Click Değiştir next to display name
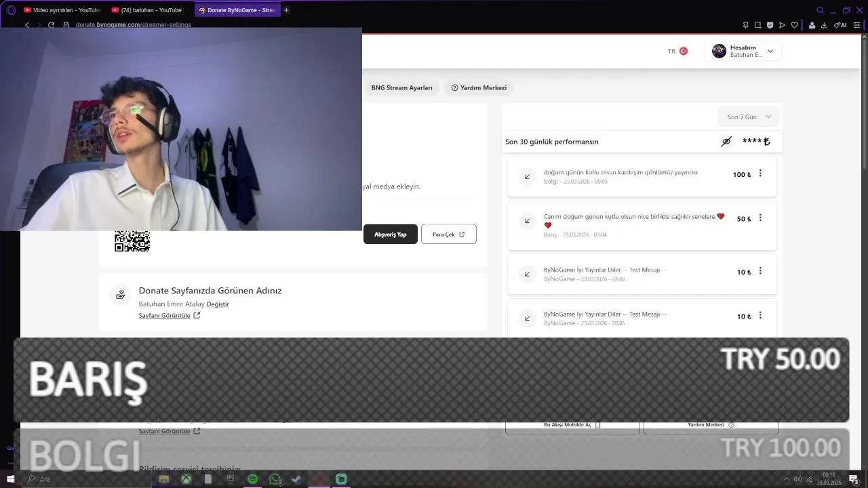This screenshot has height=488, width=868. pos(218,304)
